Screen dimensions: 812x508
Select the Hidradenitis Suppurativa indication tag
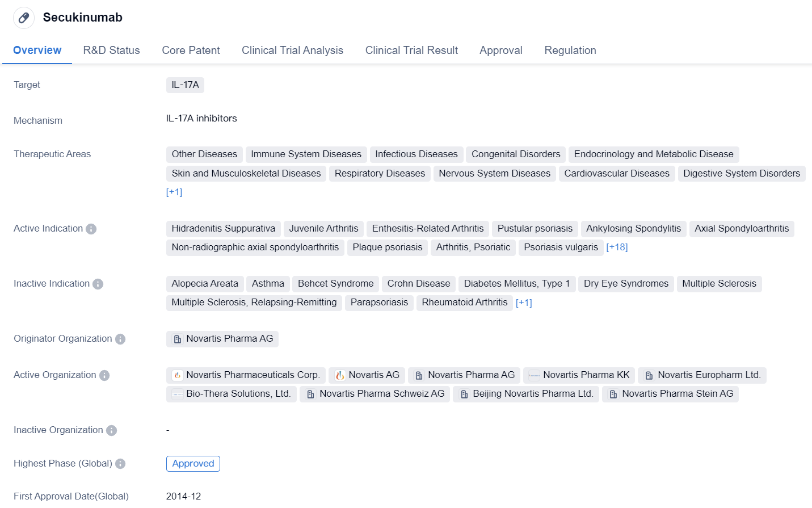223,228
